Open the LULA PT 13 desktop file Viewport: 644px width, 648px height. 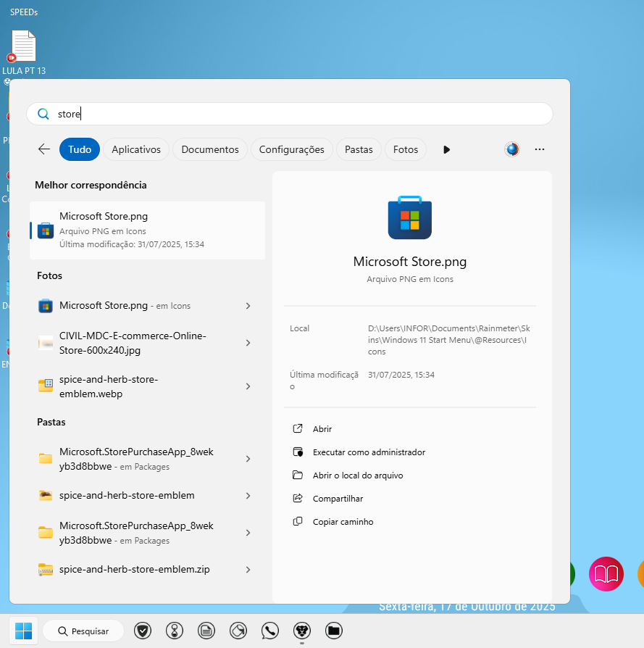pos(24,52)
